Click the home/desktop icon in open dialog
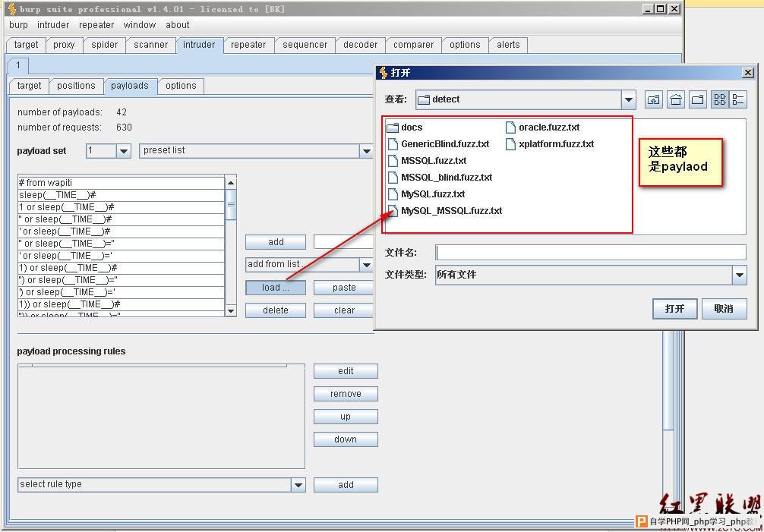 coord(676,99)
